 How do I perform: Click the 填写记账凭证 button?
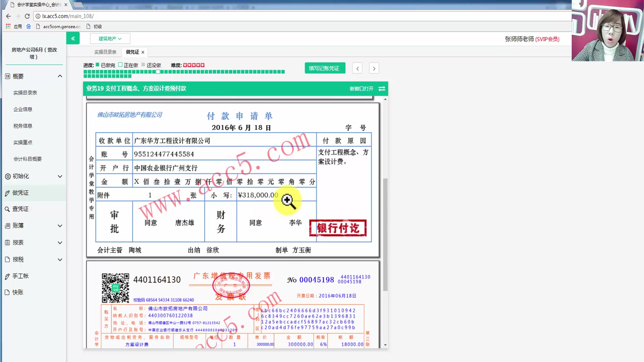coord(324,68)
